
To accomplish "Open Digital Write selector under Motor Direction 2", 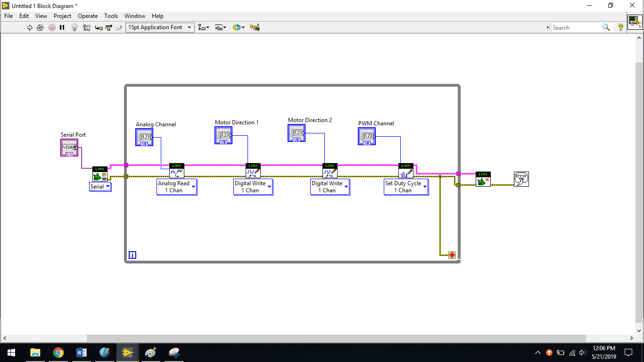I will tap(330, 187).
